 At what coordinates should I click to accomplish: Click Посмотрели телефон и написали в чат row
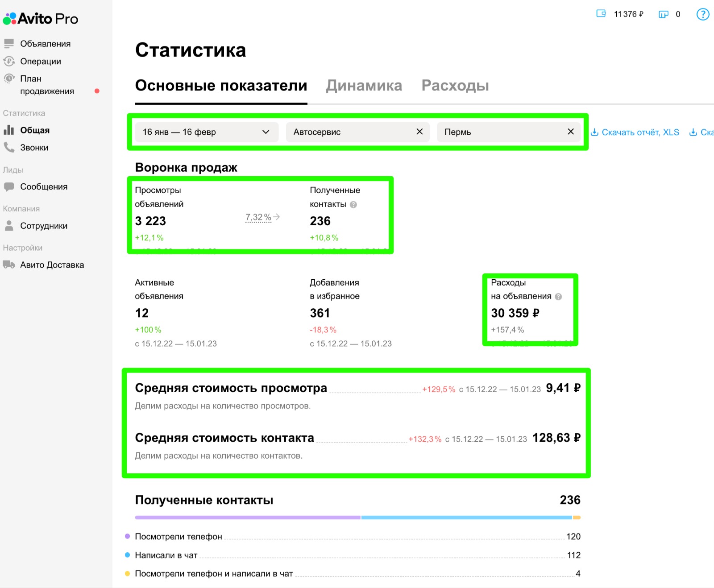(x=353, y=574)
